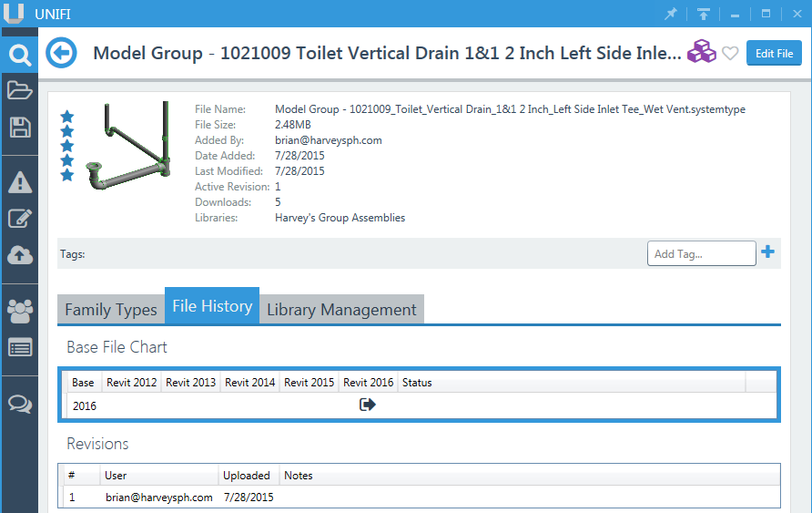The height and width of the screenshot is (513, 812).
Task: Click the Edit File button
Action: point(774,54)
